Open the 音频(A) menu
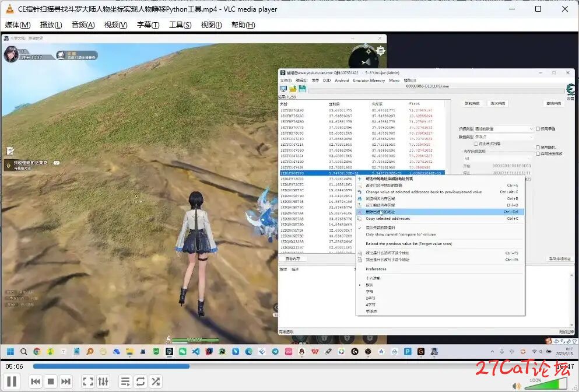The image size is (579, 392). (x=83, y=24)
